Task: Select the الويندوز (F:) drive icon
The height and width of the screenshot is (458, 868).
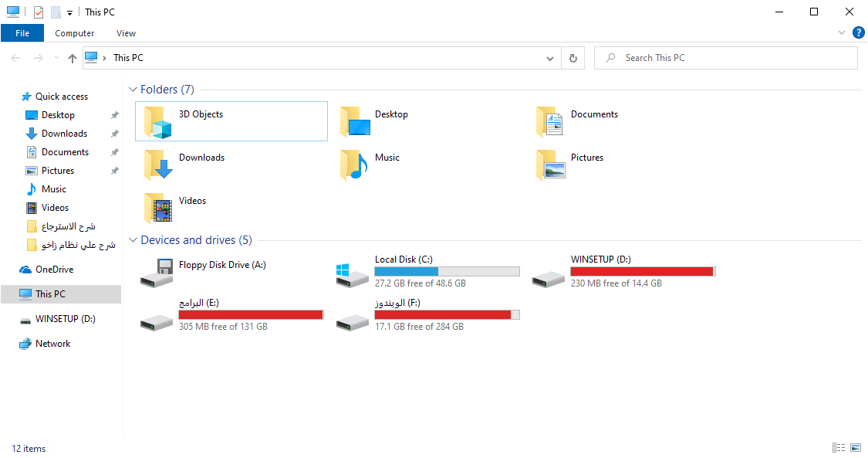Action: coord(352,322)
